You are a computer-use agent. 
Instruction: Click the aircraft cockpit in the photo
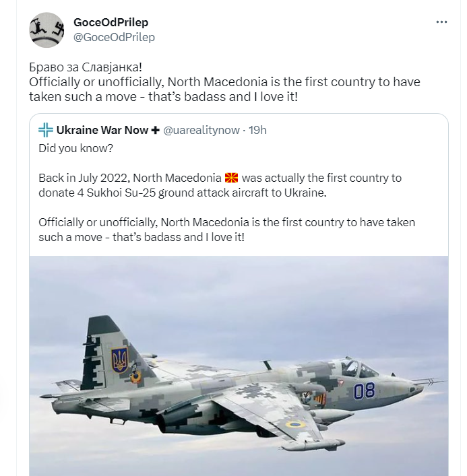[358, 369]
